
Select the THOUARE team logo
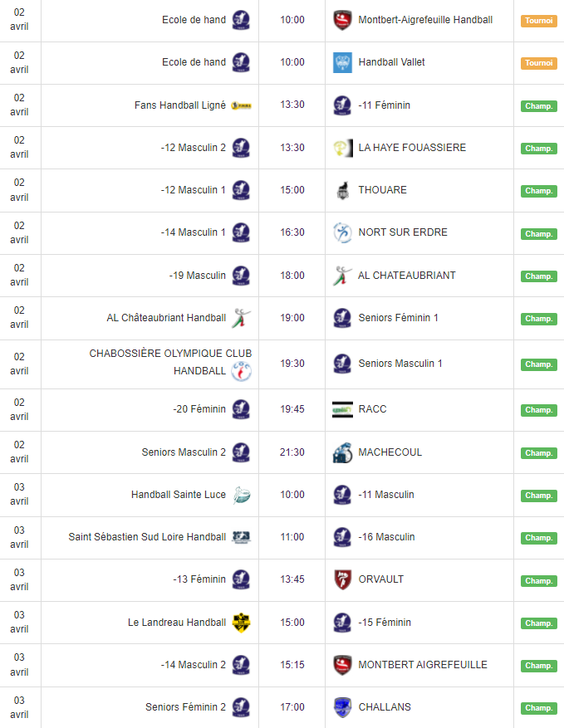(x=342, y=190)
